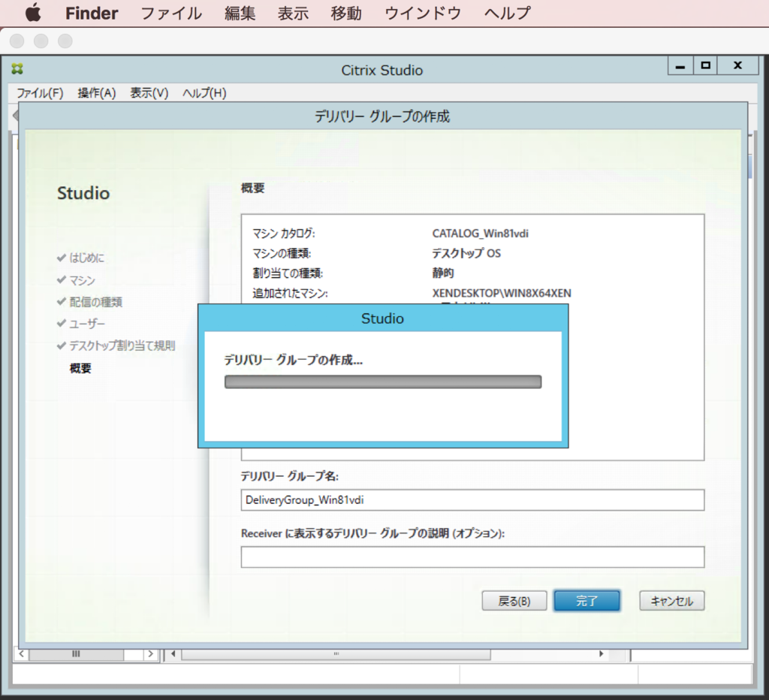Click the center pane scroll-left arrow
The height and width of the screenshot is (700, 769).
[x=173, y=654]
